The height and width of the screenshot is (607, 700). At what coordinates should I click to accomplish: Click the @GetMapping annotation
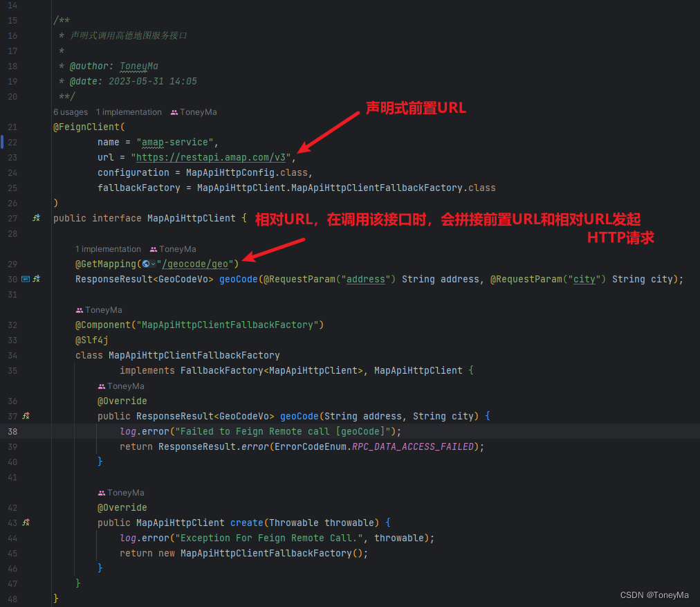(106, 264)
